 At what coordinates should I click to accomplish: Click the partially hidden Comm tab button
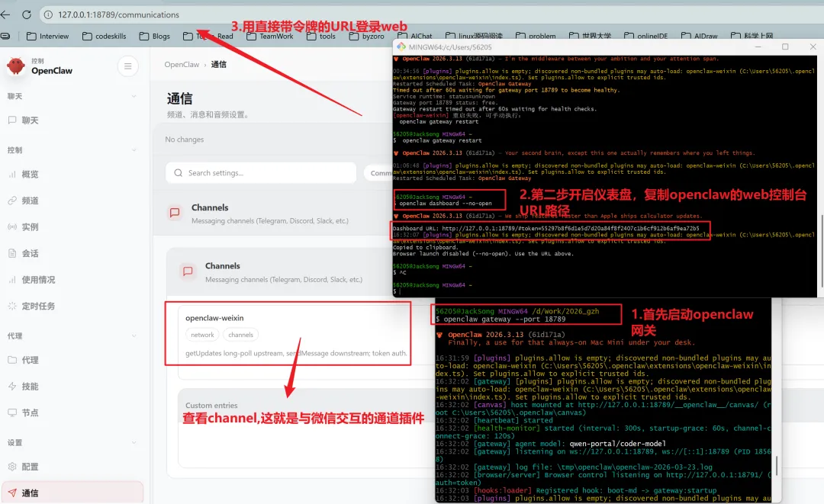click(x=378, y=173)
